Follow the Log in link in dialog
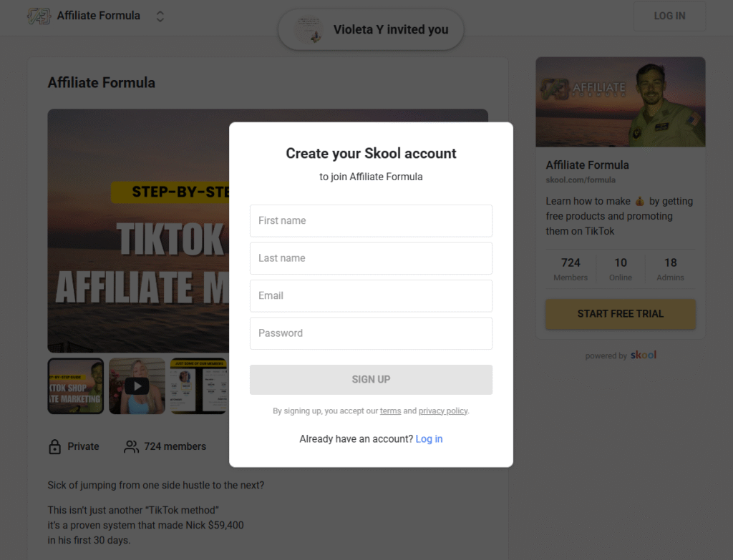Screen dimensions: 733x560 coord(429,439)
